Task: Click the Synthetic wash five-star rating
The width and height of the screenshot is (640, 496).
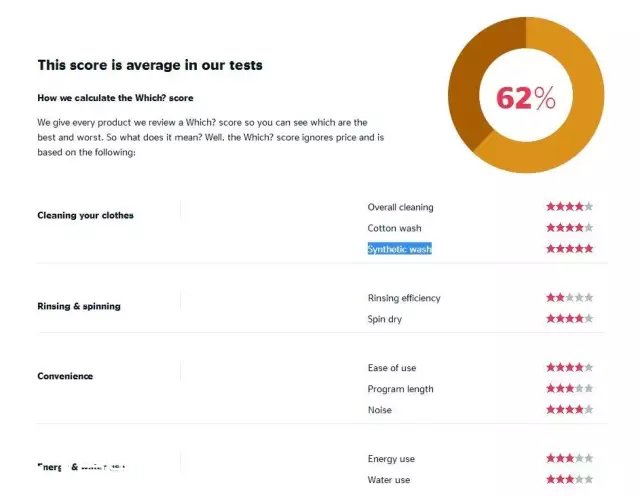Action: click(569, 249)
